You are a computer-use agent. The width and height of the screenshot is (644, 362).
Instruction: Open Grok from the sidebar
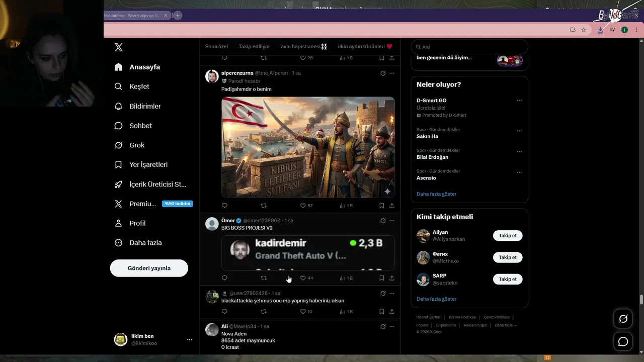(x=129, y=145)
